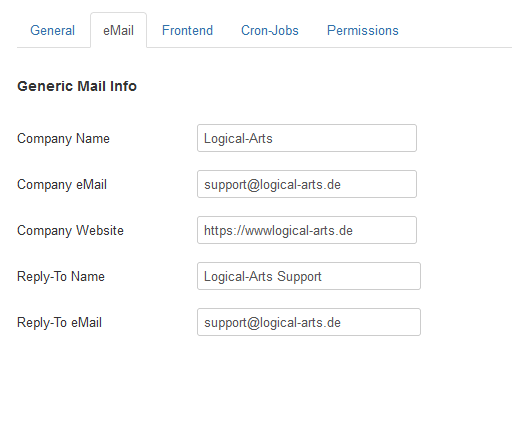
Task: Click the Reply-To Name label
Action: (61, 276)
